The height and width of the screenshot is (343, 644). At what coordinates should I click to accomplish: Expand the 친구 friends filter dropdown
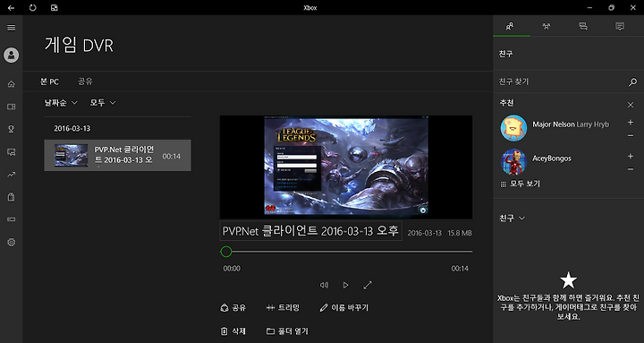(x=512, y=218)
